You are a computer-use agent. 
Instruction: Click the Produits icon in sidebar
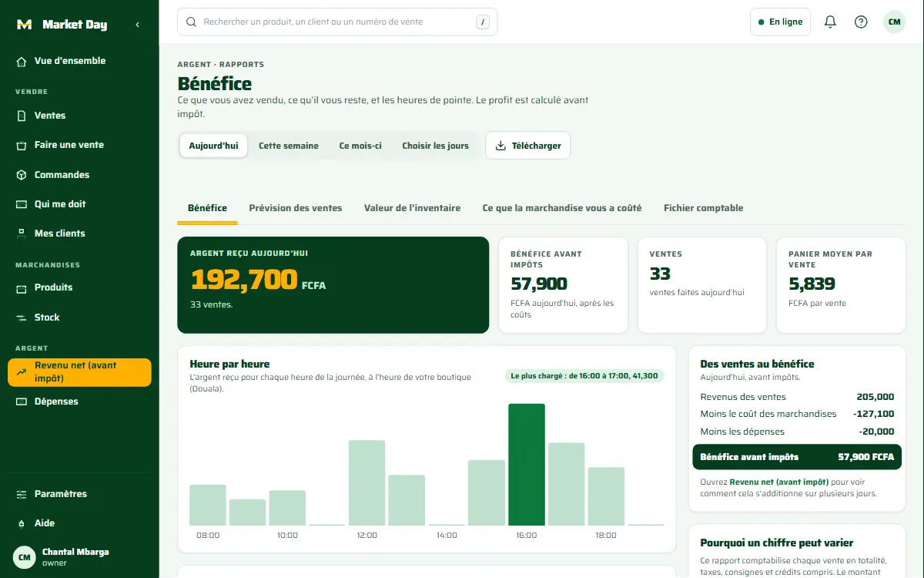tap(22, 287)
